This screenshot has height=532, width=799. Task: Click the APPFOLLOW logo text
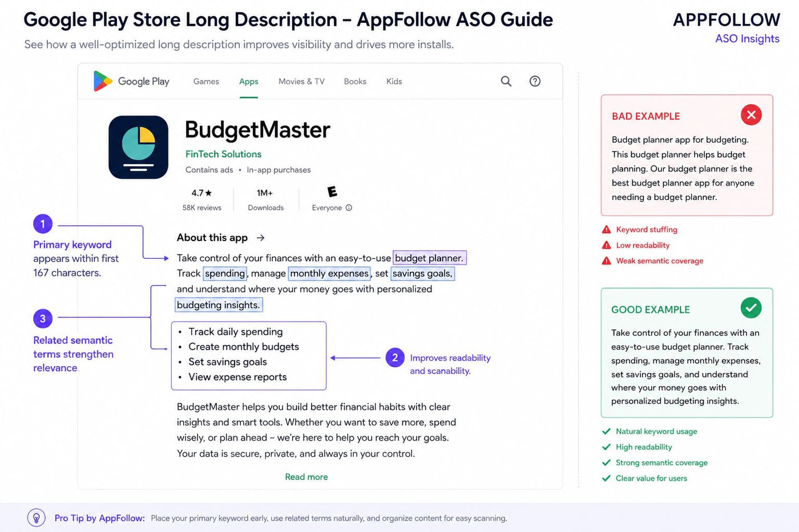tap(726, 20)
